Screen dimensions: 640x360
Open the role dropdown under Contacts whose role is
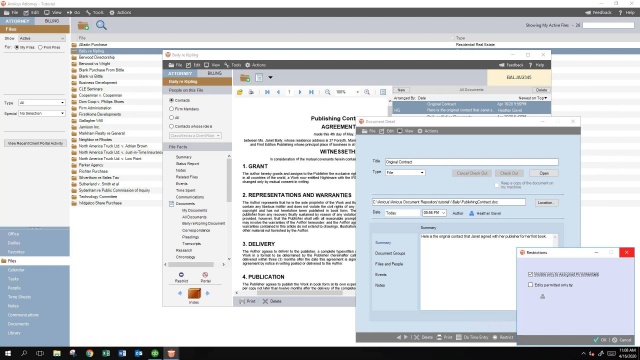click(x=195, y=136)
